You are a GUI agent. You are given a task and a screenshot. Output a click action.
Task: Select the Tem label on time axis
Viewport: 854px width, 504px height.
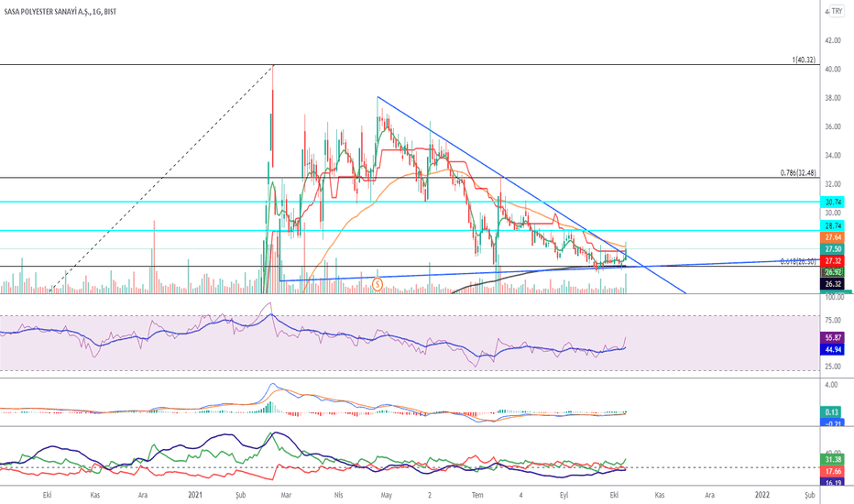(477, 495)
